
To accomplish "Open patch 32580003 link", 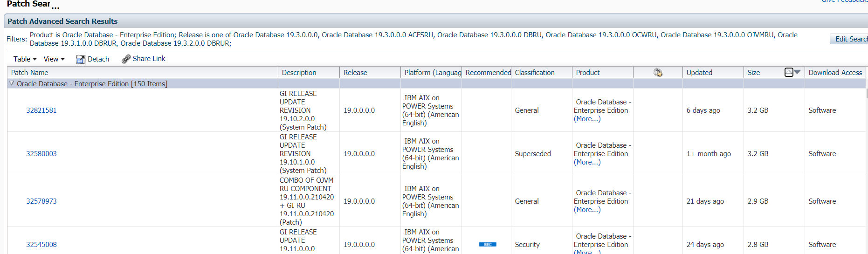I will click(41, 154).
